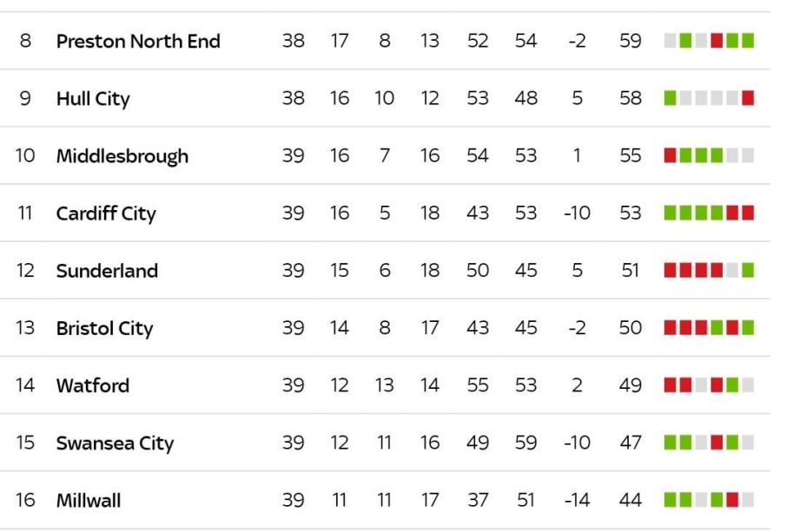Image resolution: width=786 pixels, height=532 pixels.
Task: Click position number 12 beside Sunderland
Action: tap(25, 271)
